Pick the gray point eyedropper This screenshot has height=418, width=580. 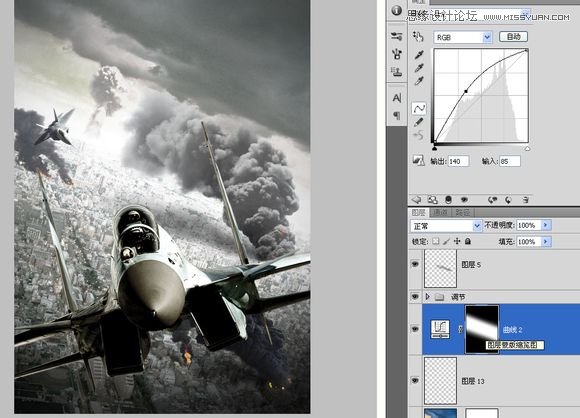(419, 68)
